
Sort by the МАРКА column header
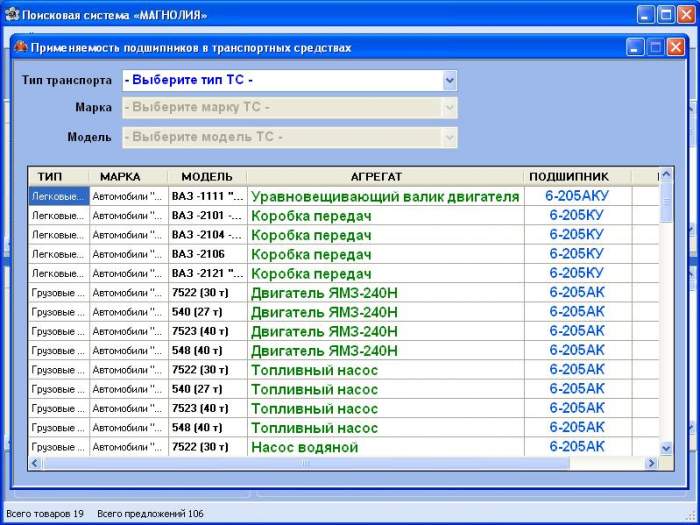(x=129, y=177)
